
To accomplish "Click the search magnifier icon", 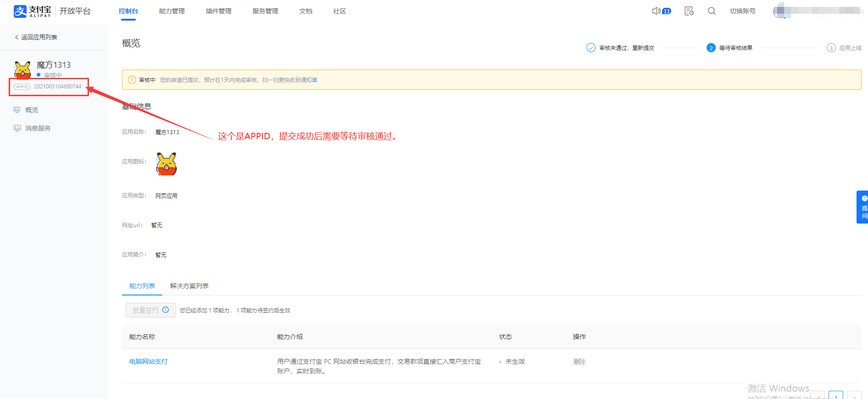I will click(x=712, y=11).
